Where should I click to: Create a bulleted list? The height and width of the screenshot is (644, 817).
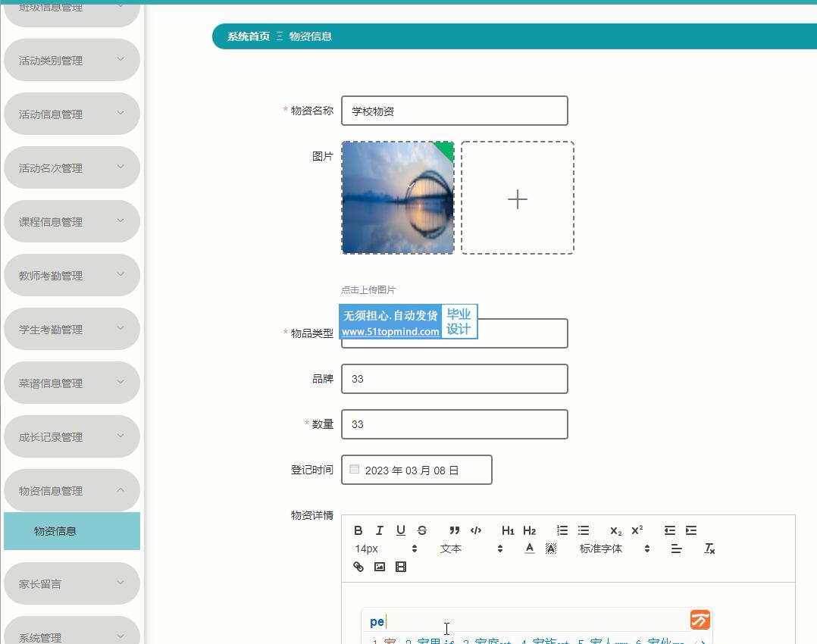pyautogui.click(x=584, y=530)
